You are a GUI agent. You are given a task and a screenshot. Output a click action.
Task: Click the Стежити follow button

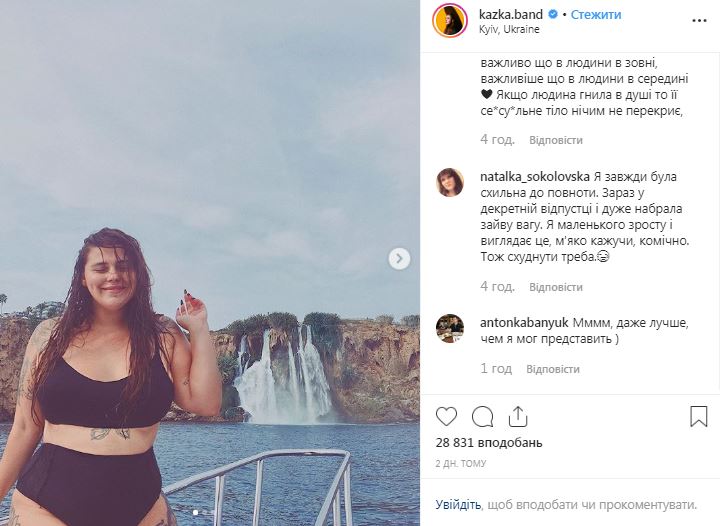click(x=597, y=15)
